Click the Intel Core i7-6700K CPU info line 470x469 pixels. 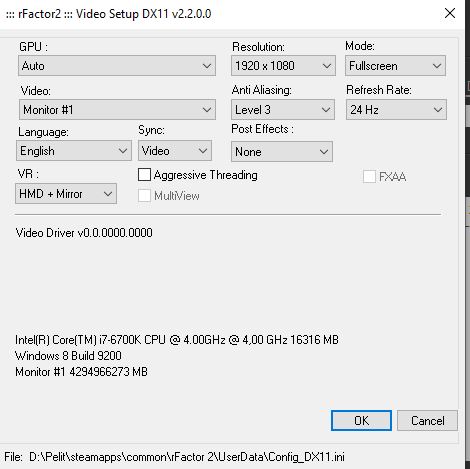pos(177,340)
